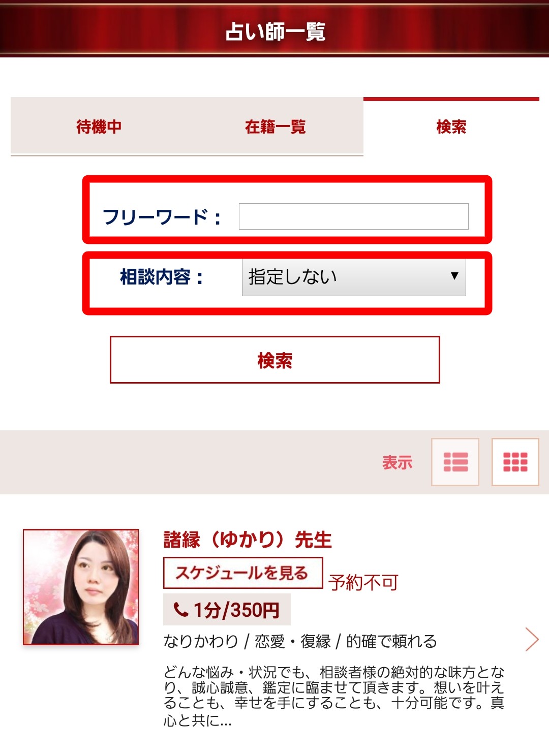549x756 pixels.
Task: Click the 表示 label
Action: pos(398,462)
